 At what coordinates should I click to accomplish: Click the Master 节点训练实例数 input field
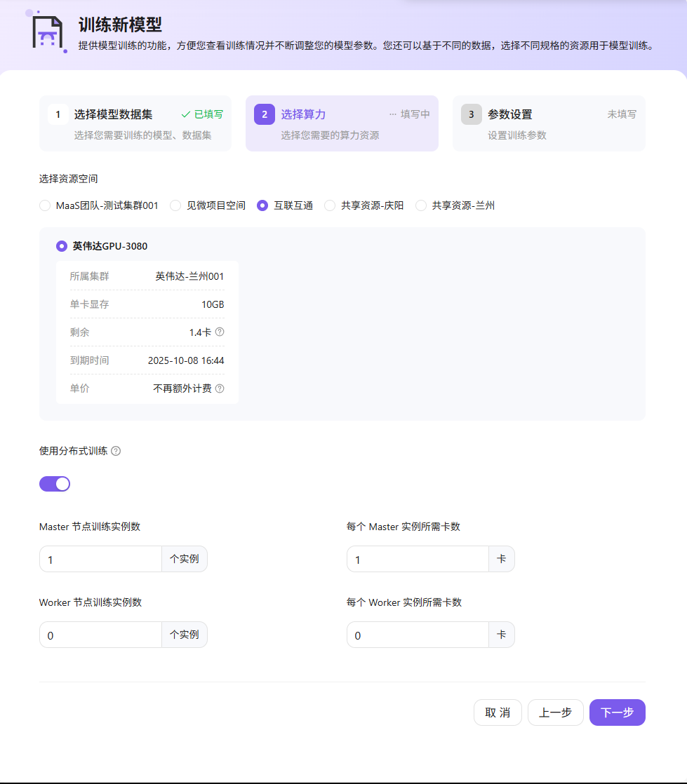coord(100,559)
